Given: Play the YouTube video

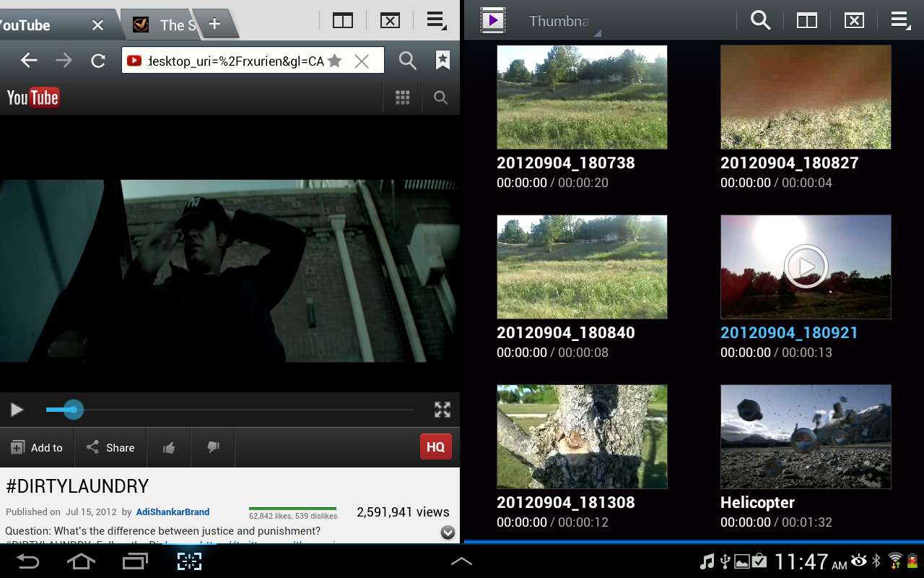Looking at the screenshot, I should click(17, 410).
